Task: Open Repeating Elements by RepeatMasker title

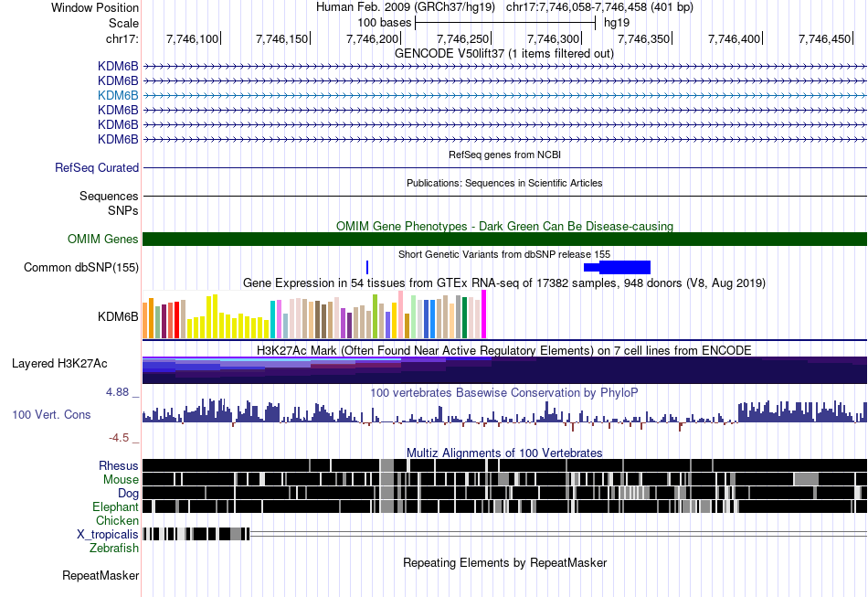Action: (504, 563)
